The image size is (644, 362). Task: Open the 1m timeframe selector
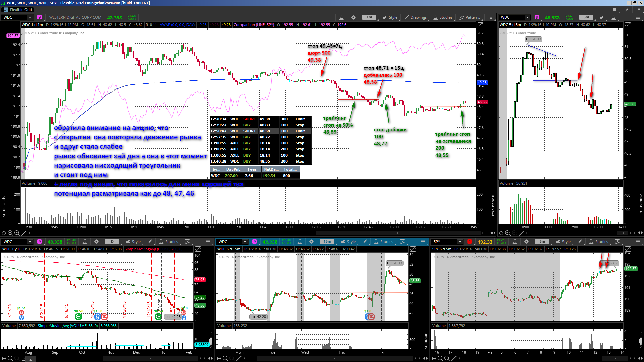pos(369,17)
